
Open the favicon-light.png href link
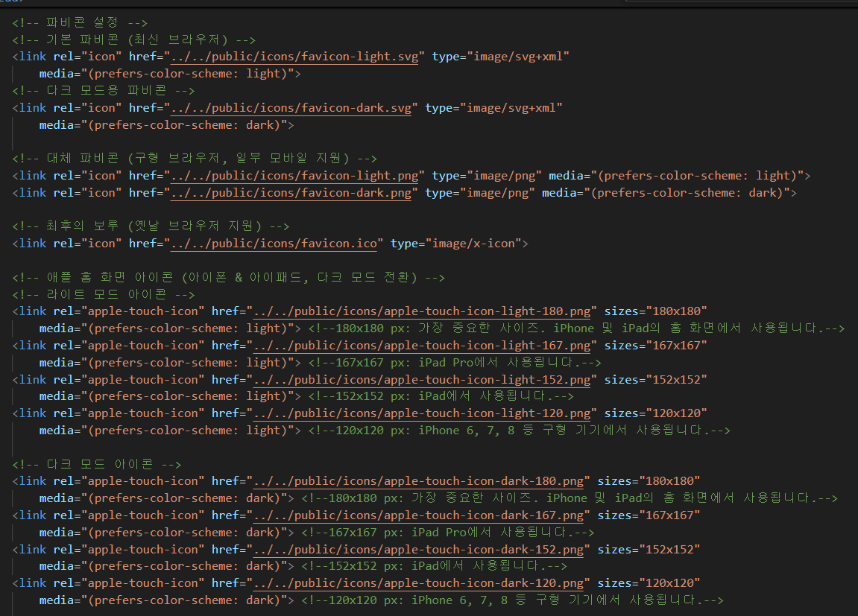click(x=294, y=176)
